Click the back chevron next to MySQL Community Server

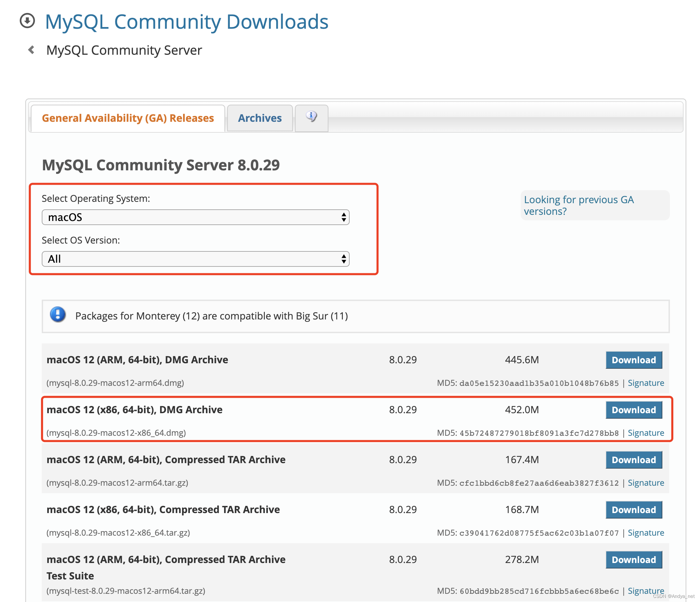pyautogui.click(x=31, y=50)
